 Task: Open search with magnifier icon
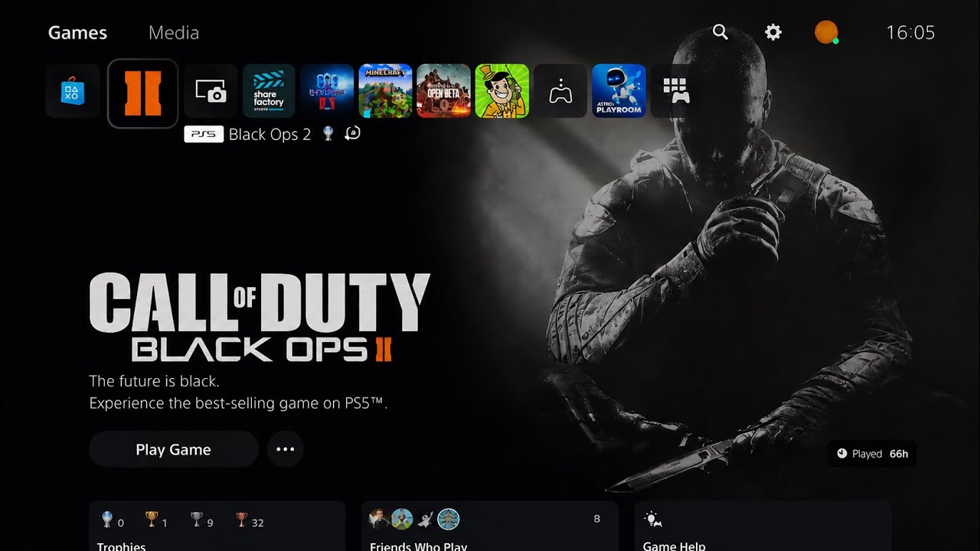tap(720, 32)
